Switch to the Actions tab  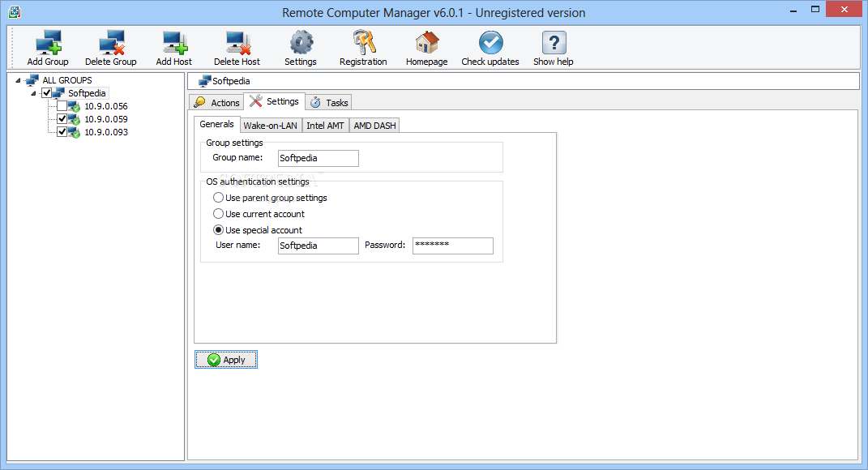point(216,102)
